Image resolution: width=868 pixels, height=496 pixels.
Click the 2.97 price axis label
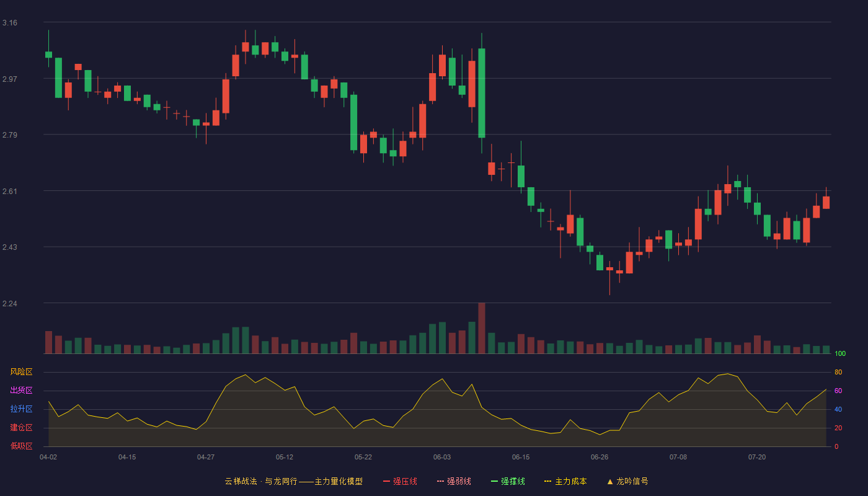coord(10,79)
